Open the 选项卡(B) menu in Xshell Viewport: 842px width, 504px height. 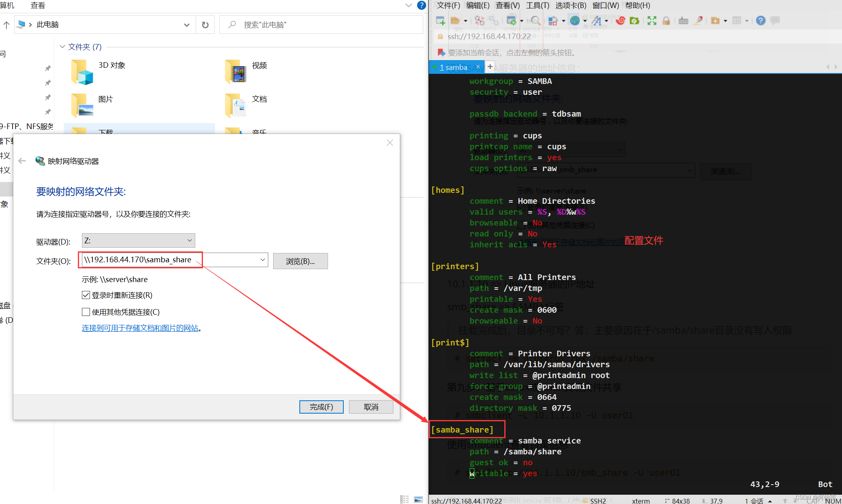570,5
